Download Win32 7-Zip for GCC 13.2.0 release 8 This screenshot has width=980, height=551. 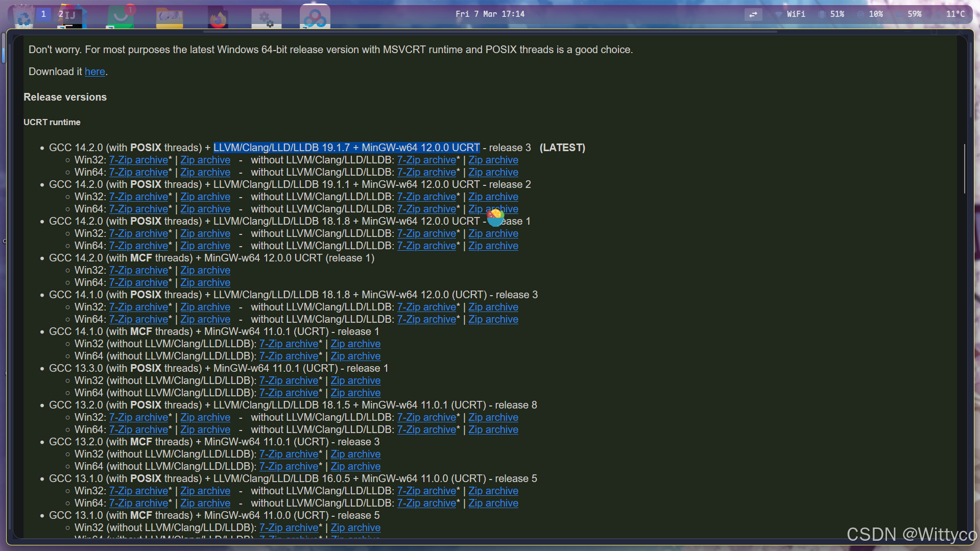coord(138,417)
